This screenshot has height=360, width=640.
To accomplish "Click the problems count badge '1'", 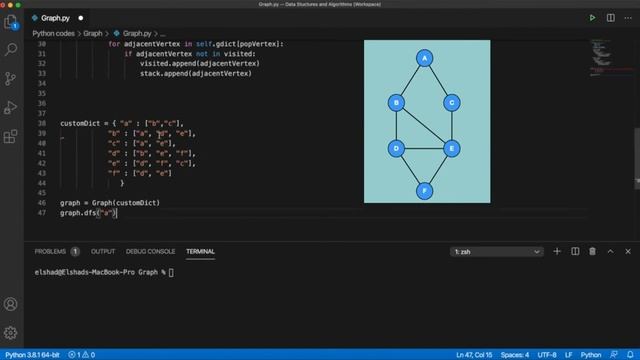I will (75, 251).
